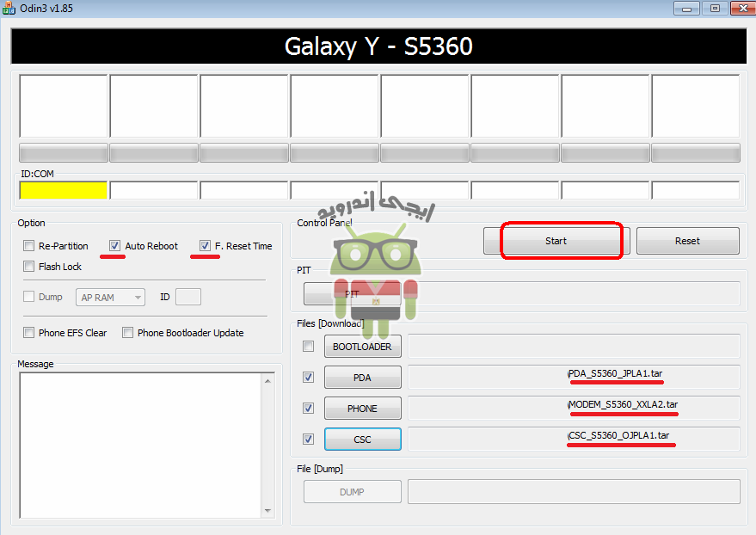Screen dimensions: 756x535
Task: Click the MODEM_S5360_XXLA2.tar file path field
Action: point(574,408)
